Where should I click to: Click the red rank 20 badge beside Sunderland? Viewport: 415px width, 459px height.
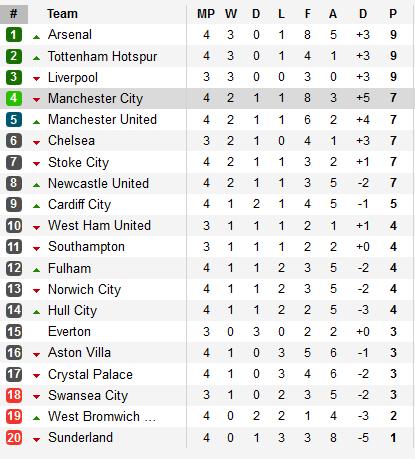[x=14, y=437]
